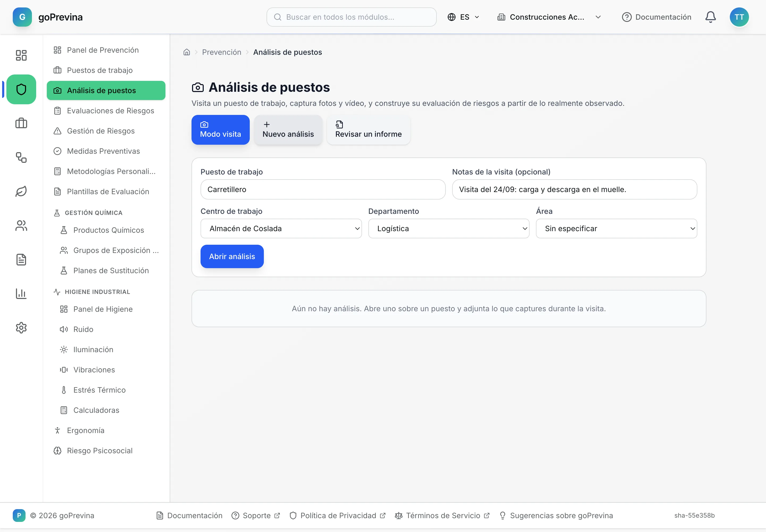Click the shield Prevention icon in rail
Image resolution: width=766 pixels, height=532 pixels.
[x=21, y=89]
